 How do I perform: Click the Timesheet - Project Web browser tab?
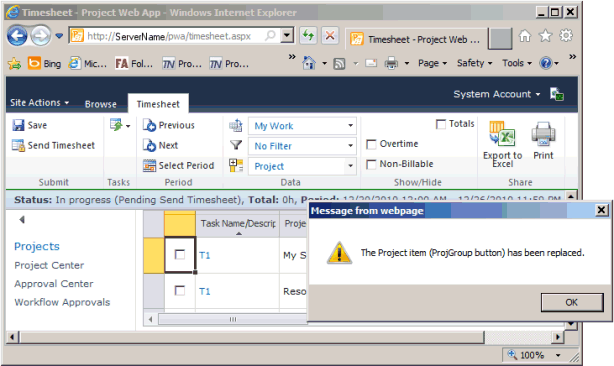(416, 39)
